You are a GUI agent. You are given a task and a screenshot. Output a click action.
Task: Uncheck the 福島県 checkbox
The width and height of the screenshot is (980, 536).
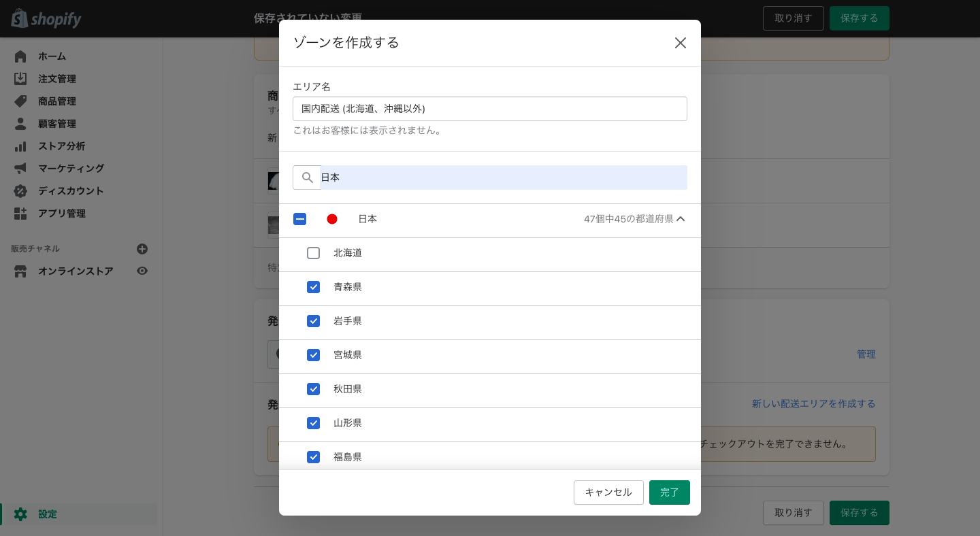point(313,457)
